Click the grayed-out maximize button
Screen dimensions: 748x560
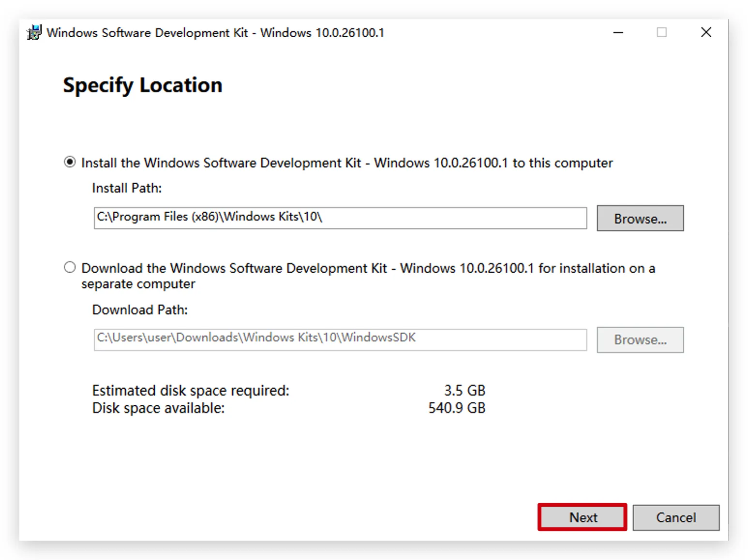[661, 32]
